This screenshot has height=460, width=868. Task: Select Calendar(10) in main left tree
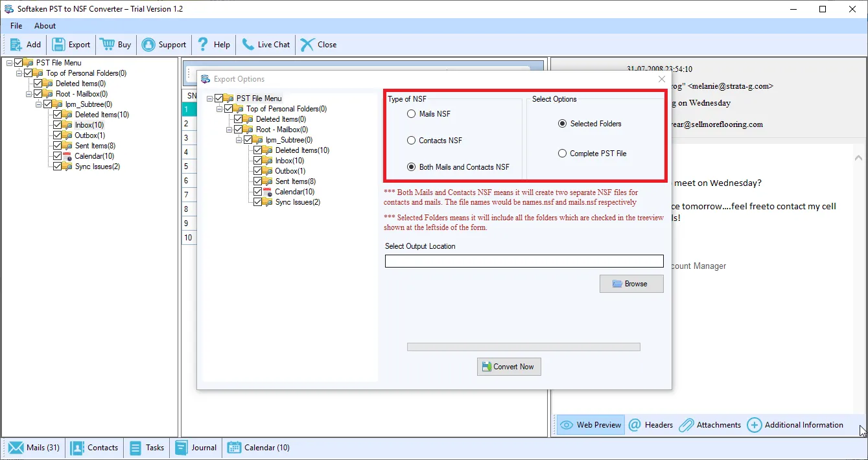pyautogui.click(x=95, y=156)
